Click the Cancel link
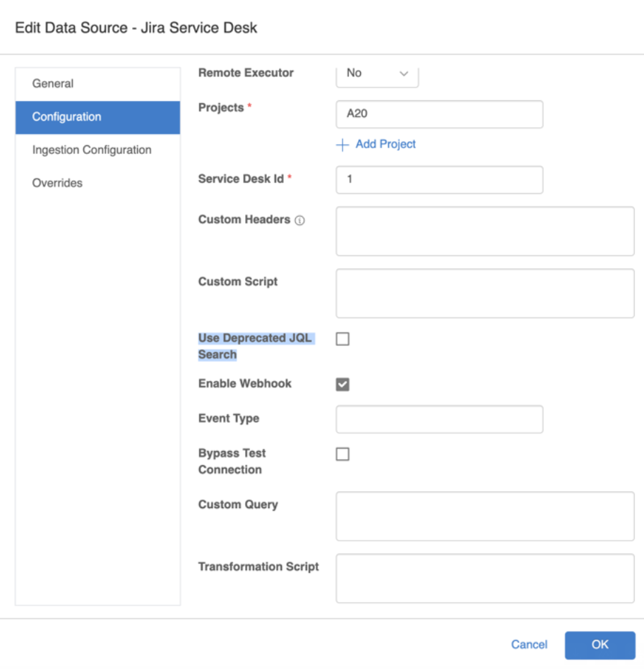Screen dimensions: 644x669 529,644
